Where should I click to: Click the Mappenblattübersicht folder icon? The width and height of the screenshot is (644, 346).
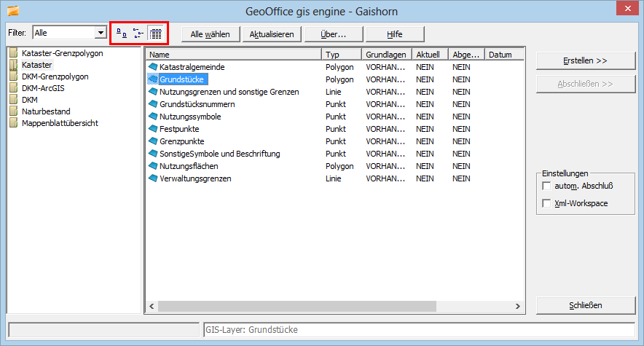[14, 122]
